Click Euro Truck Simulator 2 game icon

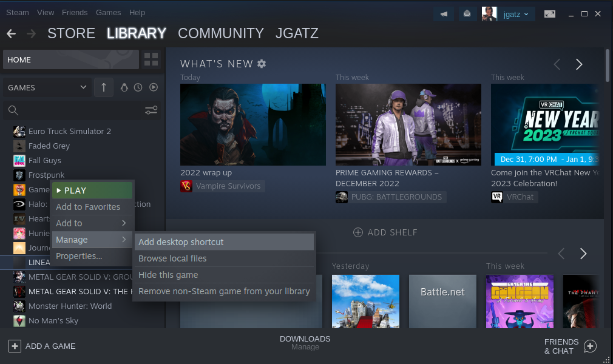19,132
